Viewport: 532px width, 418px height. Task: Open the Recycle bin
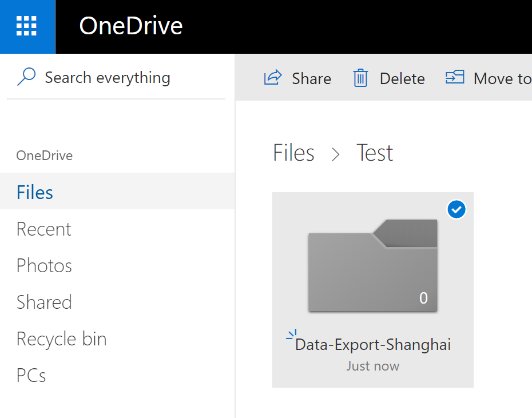point(61,339)
